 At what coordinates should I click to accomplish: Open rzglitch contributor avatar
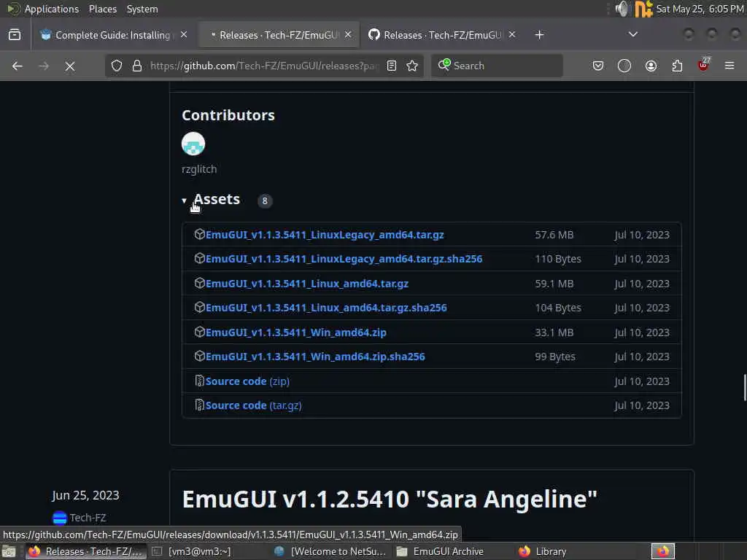click(193, 144)
